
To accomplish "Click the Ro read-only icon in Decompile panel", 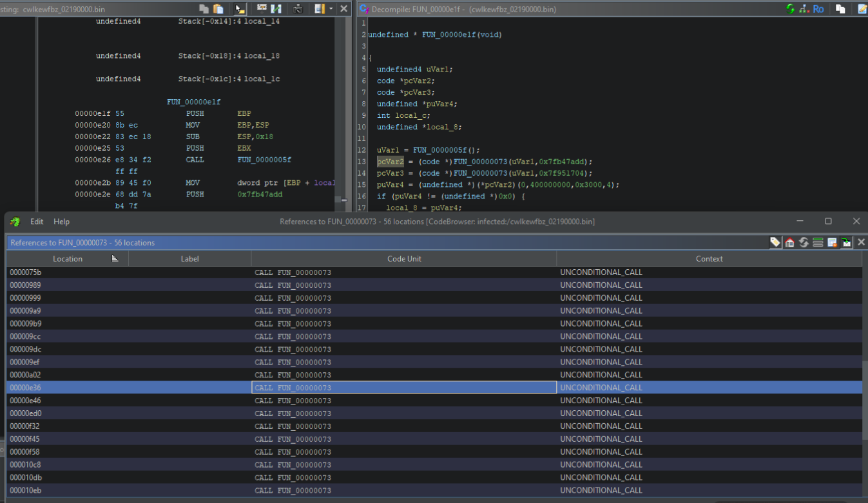I will pos(818,9).
